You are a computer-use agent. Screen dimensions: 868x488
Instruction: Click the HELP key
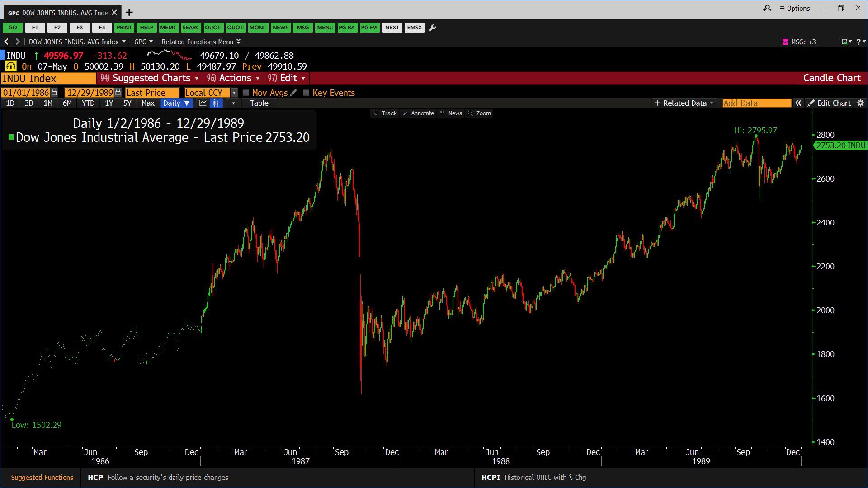(x=146, y=28)
